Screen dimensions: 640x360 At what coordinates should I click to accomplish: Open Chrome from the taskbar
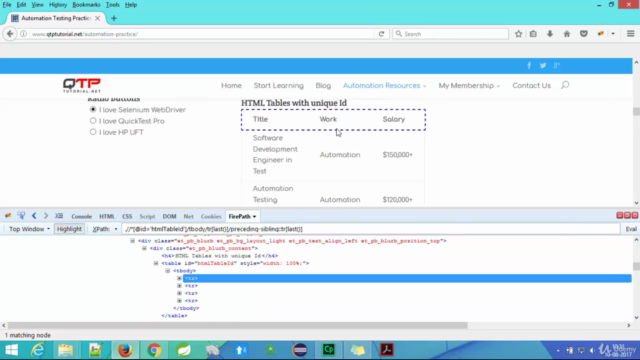pos(154,350)
